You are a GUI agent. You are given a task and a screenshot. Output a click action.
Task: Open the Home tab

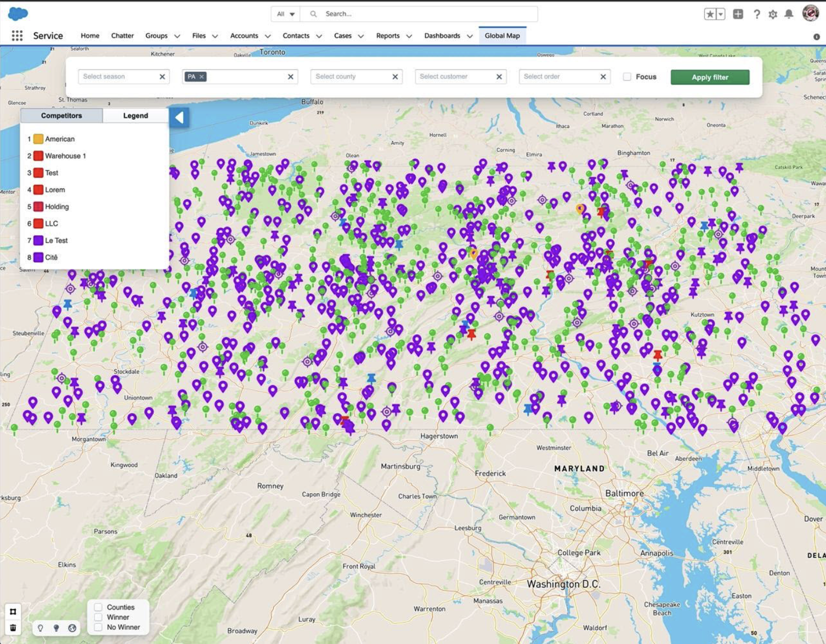tap(90, 36)
